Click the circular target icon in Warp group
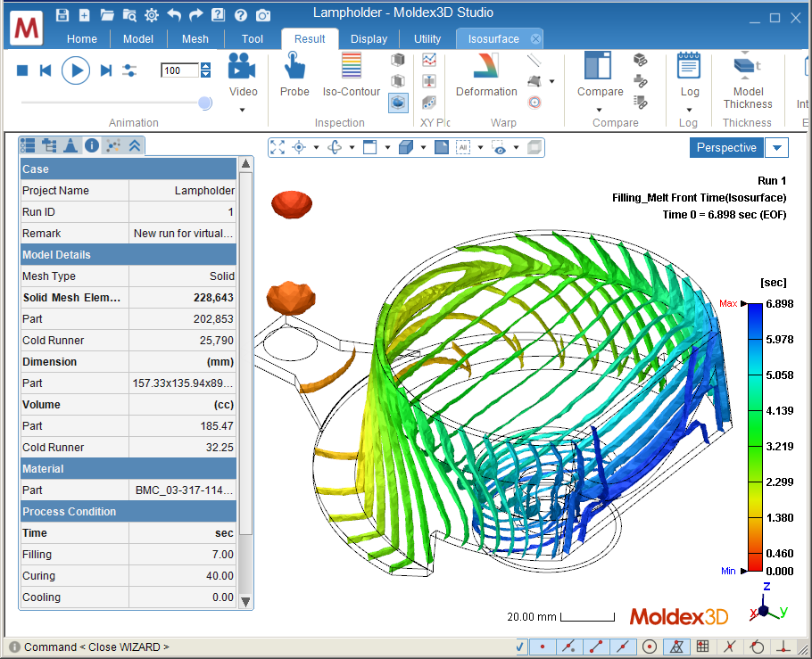Image resolution: width=812 pixels, height=659 pixels. coord(534,103)
